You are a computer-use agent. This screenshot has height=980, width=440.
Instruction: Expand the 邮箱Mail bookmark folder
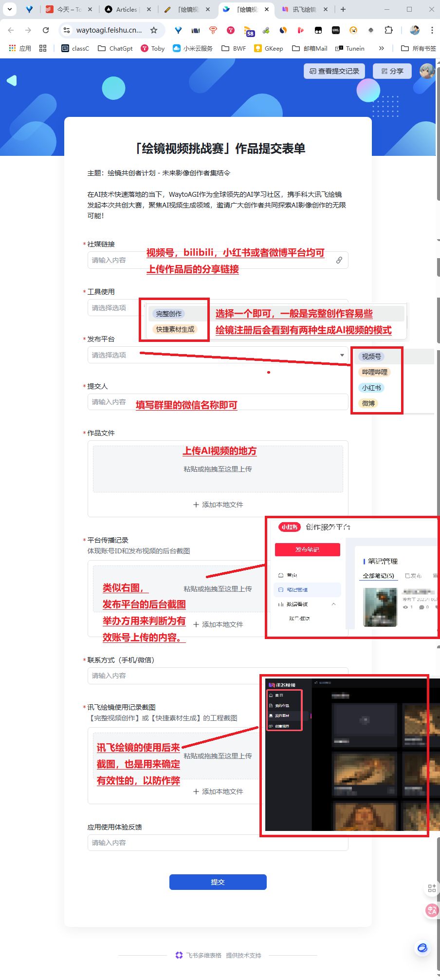click(310, 48)
